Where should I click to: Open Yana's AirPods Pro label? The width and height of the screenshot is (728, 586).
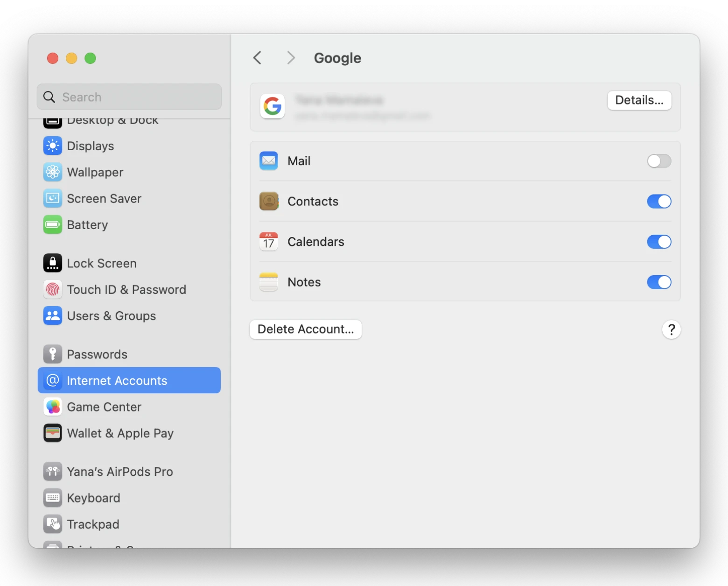[120, 472]
